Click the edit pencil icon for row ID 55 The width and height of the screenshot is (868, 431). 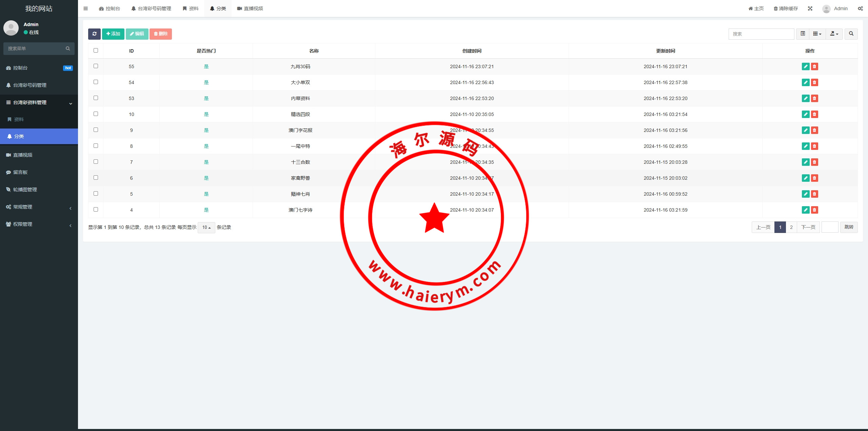pos(806,66)
